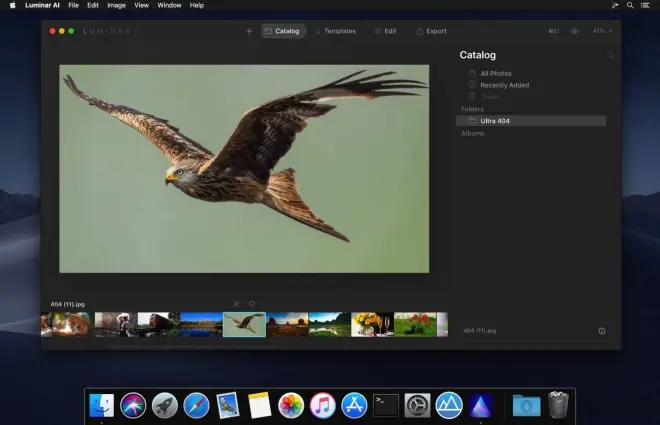Screen dimensions: 660x425
Task: Open All Photos in the Catalog
Action: 497,74
